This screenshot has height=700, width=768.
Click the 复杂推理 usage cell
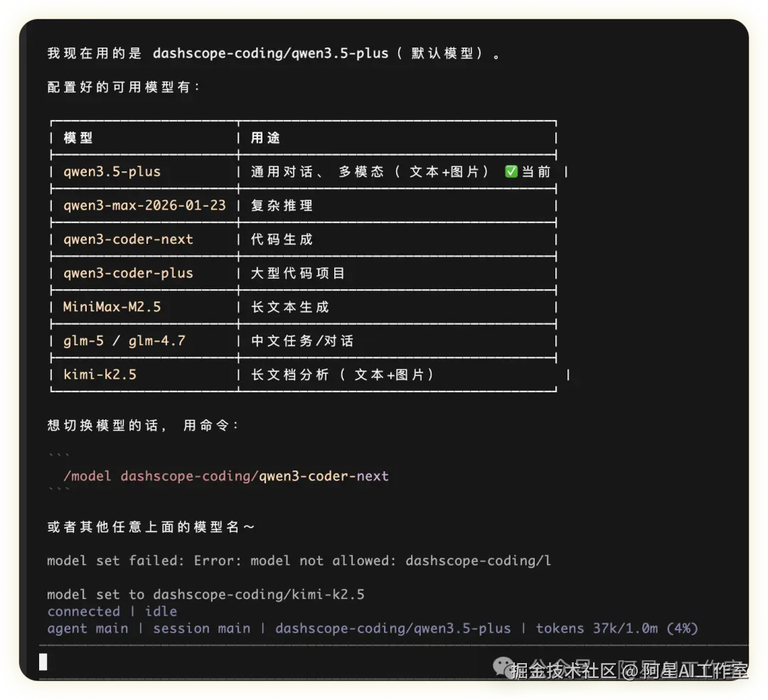(x=282, y=205)
